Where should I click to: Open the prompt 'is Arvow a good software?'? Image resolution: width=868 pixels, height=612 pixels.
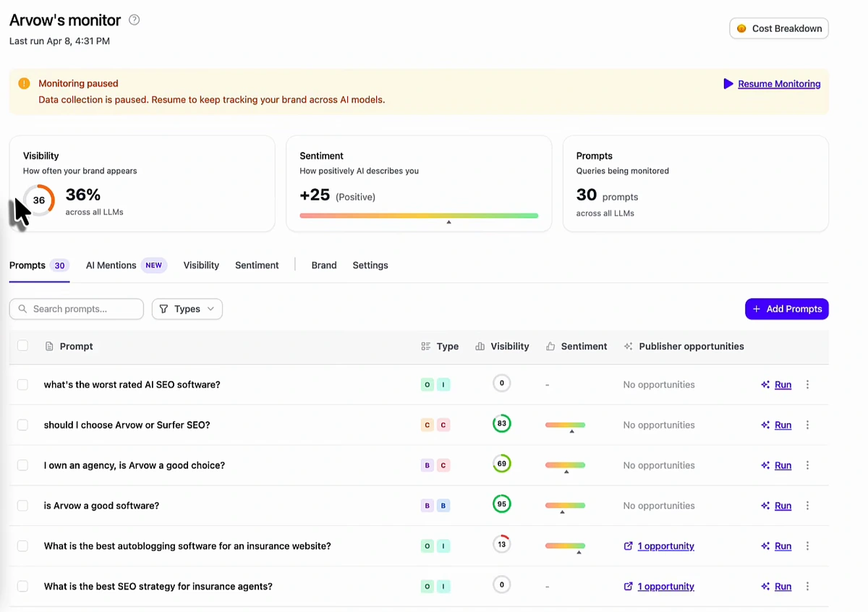(x=101, y=506)
